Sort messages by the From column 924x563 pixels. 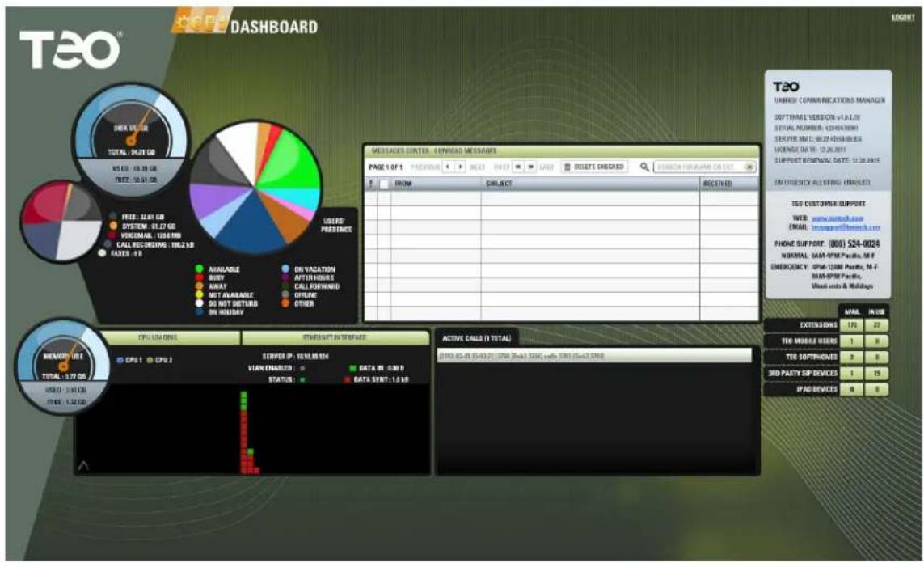tap(436, 184)
